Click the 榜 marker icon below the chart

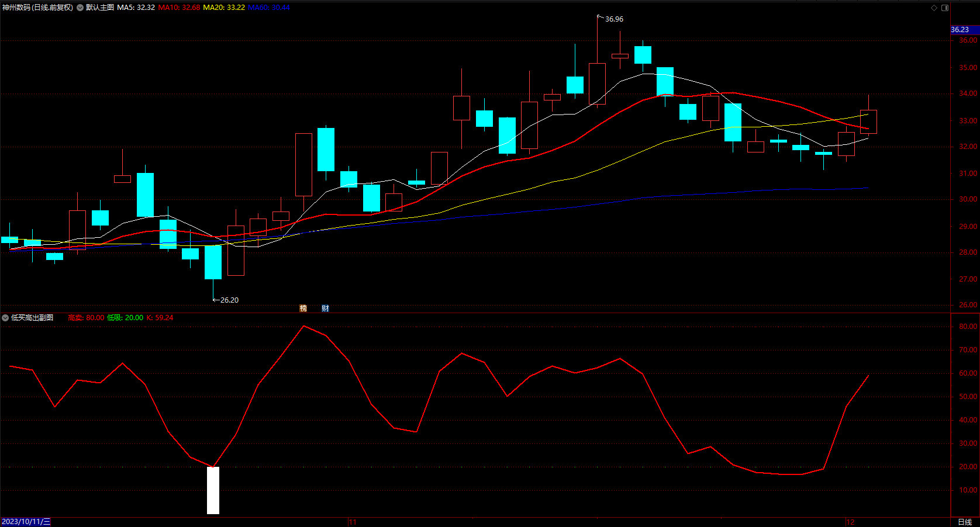(x=303, y=308)
